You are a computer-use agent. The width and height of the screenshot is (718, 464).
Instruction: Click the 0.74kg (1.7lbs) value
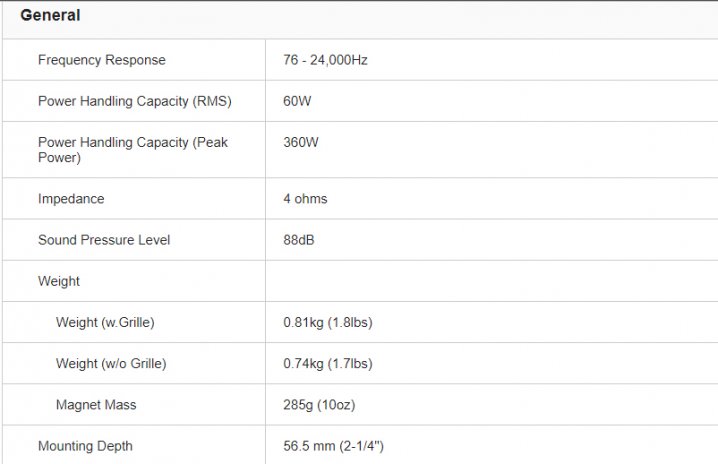328,363
